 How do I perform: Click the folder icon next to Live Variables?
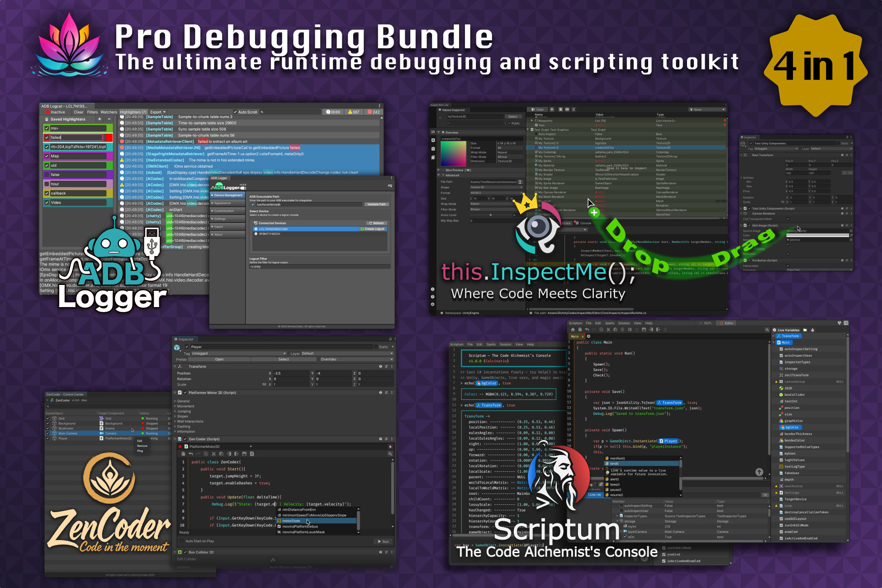[x=806, y=330]
